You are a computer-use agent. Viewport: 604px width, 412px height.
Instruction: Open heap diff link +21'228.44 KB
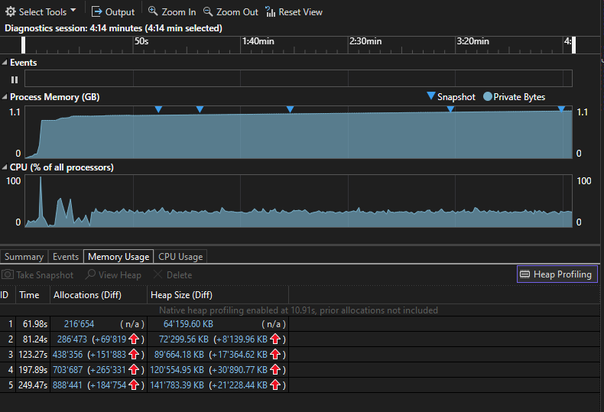pyautogui.click(x=240, y=385)
